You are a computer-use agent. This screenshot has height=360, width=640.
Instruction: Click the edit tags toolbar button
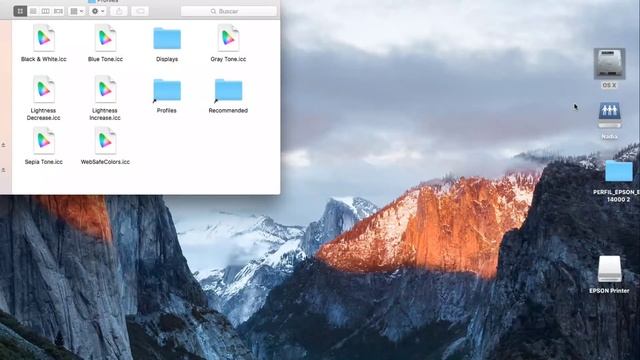click(140, 11)
